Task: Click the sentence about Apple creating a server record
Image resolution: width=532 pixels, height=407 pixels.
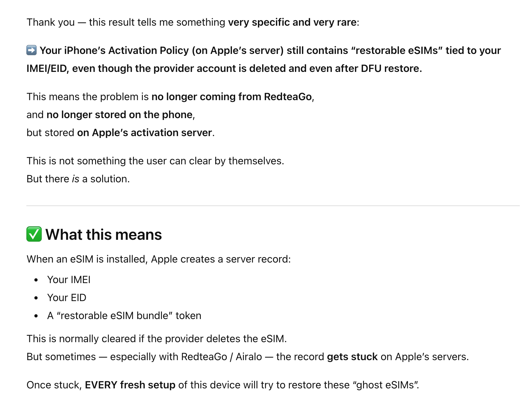Action: (158, 259)
